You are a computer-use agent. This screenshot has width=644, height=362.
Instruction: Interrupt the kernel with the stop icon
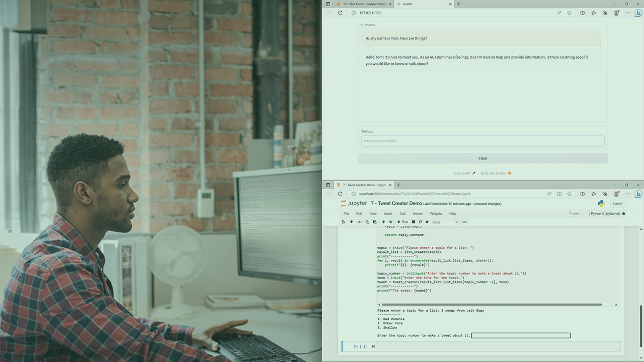414,222
